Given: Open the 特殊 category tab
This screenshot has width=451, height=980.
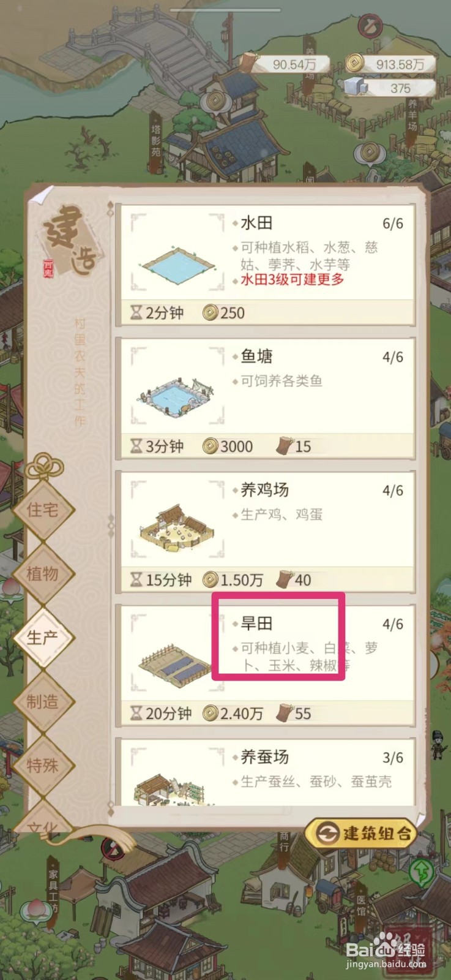Looking at the screenshot, I should (43, 766).
